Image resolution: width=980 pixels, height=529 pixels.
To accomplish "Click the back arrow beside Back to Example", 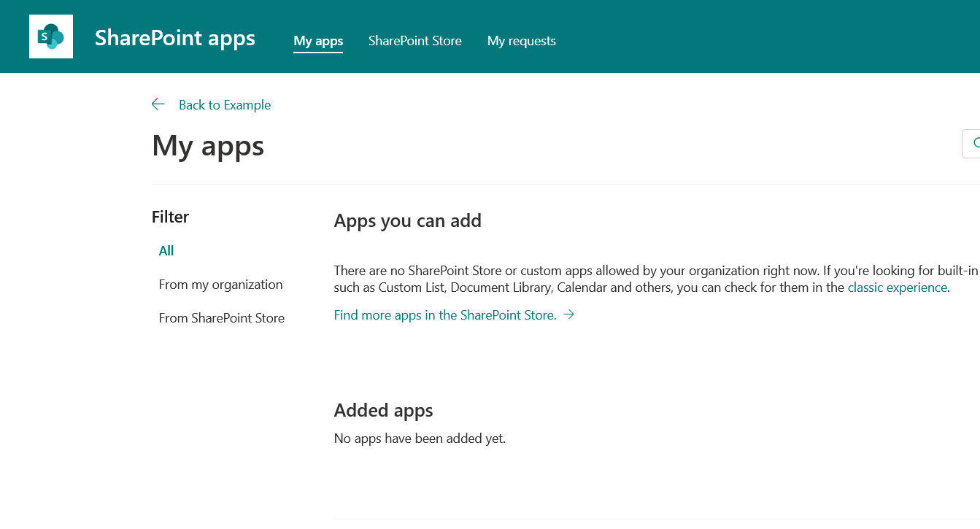I will 158,104.
